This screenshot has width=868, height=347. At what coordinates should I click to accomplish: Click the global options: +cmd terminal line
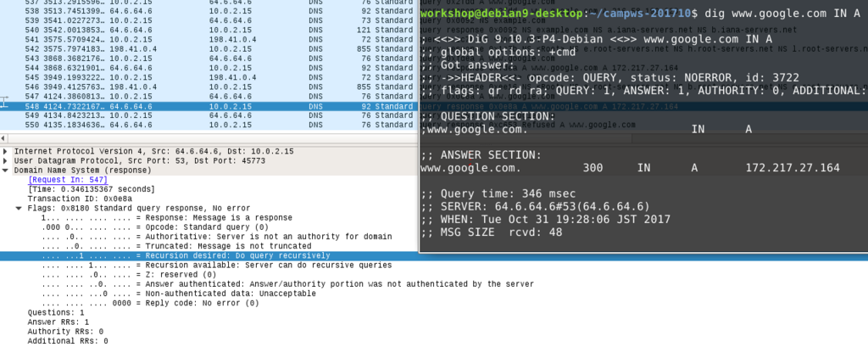click(x=498, y=53)
